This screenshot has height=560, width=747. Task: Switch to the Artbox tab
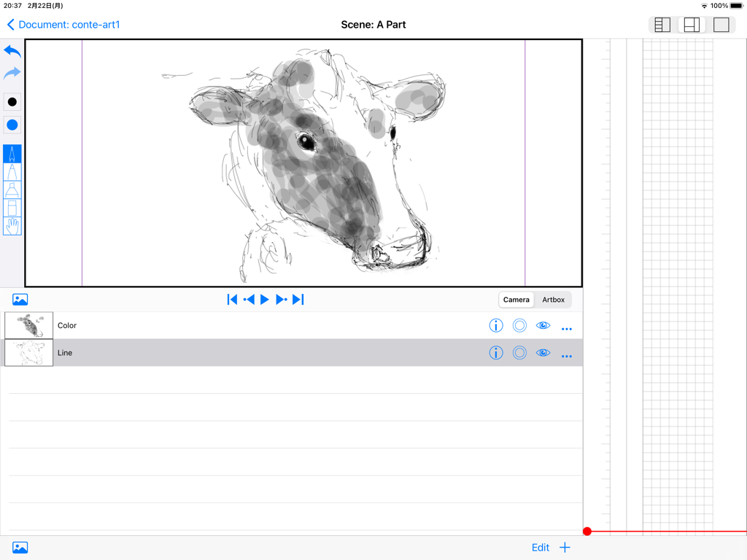[553, 299]
